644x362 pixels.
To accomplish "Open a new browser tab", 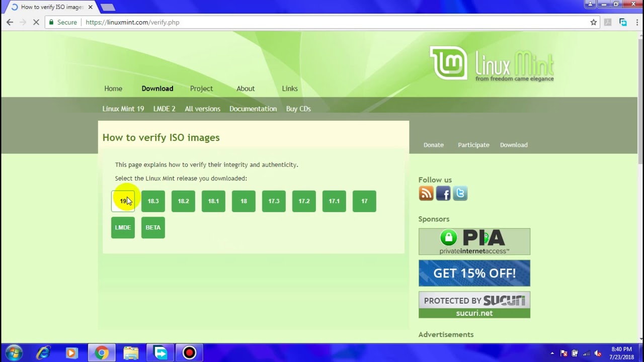I will (108, 7).
